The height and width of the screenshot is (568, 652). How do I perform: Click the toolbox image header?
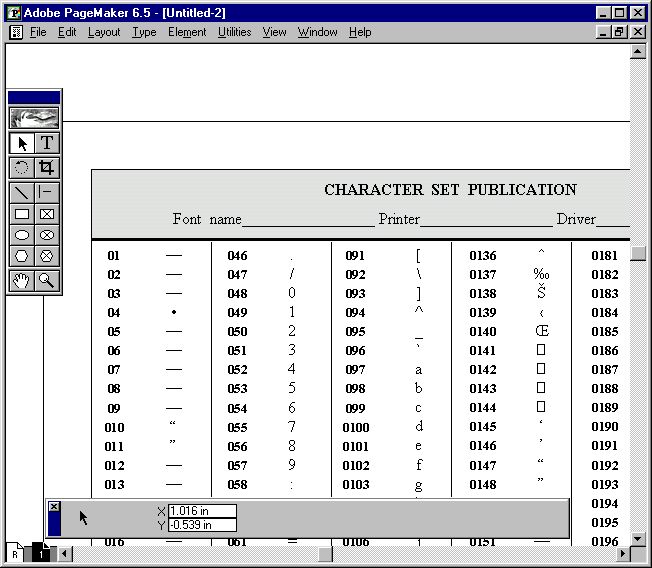[34, 118]
